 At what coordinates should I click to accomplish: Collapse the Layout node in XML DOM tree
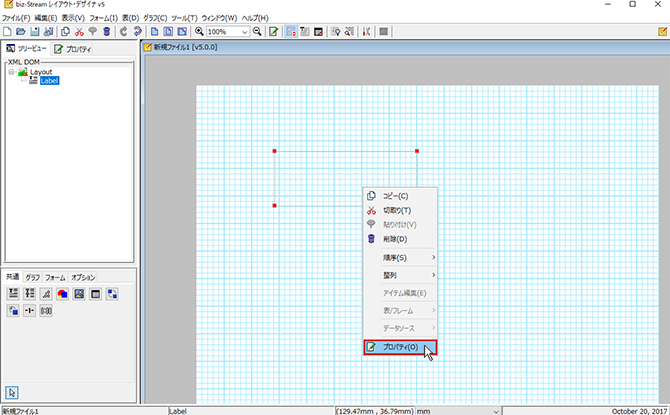[12, 72]
